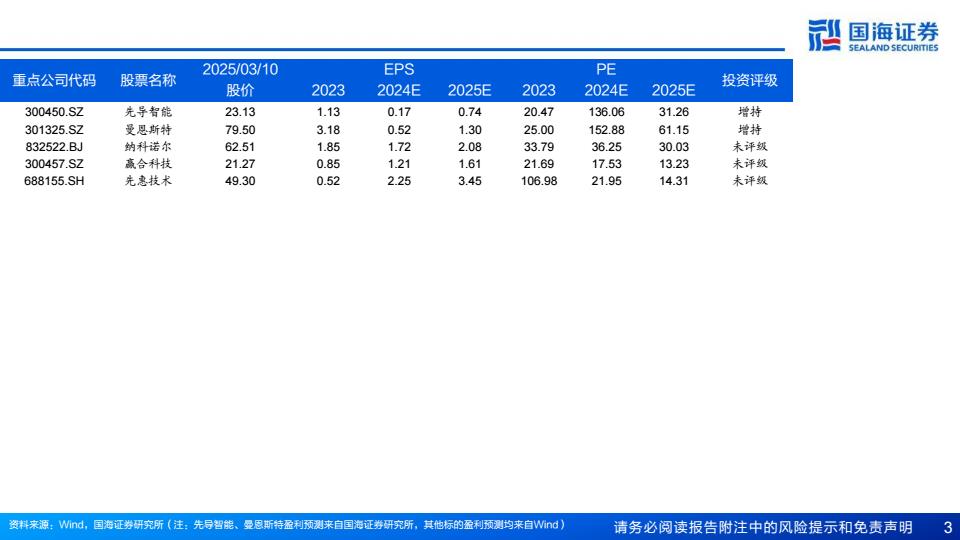
Task: Click the 2025E PE value 14.31
Action: click(x=673, y=181)
